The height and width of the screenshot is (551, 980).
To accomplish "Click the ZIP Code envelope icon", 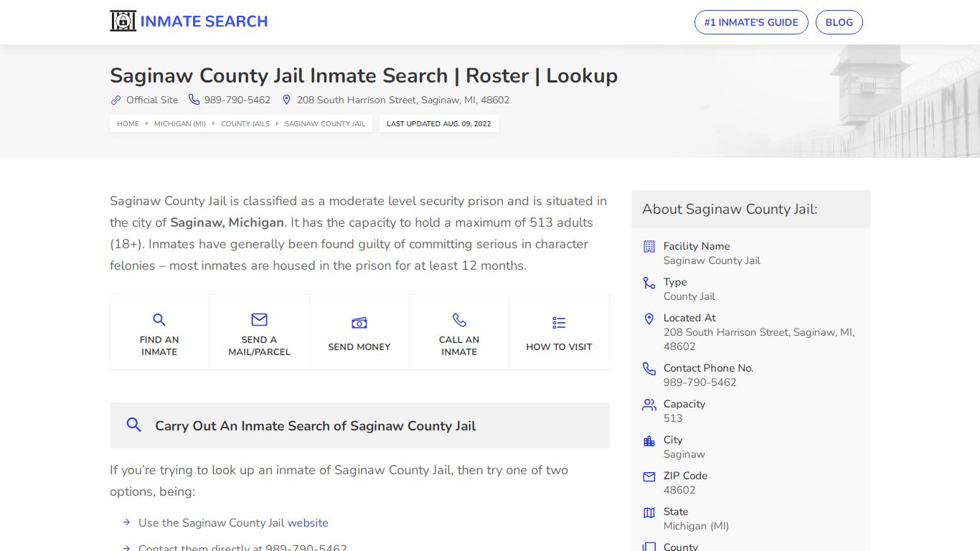I will (x=649, y=476).
